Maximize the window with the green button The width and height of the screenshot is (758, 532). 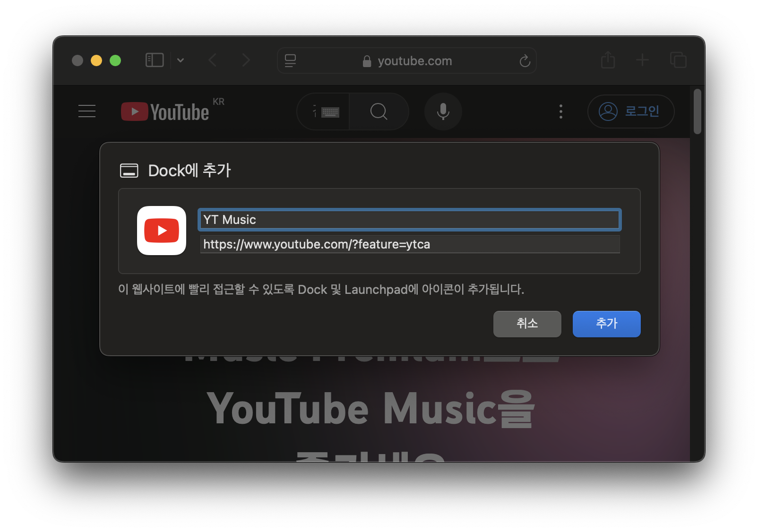115,60
